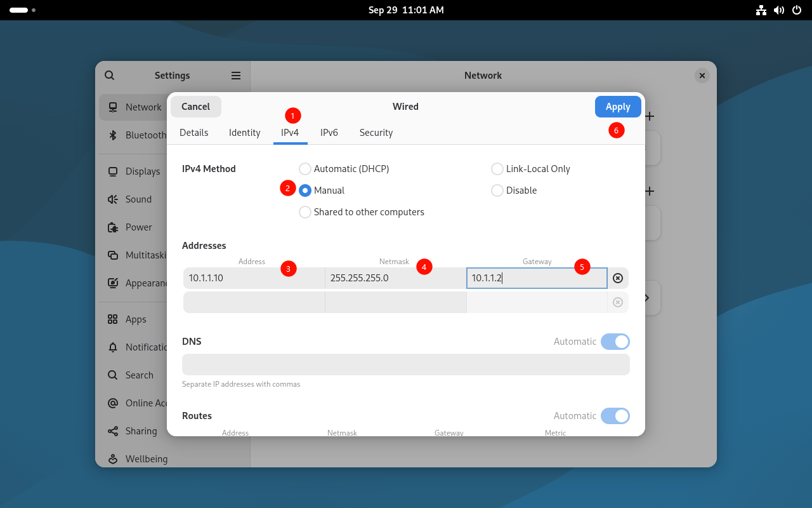Viewport: 812px width, 508px height.
Task: Toggle the DNS Automatic switch
Action: (x=615, y=342)
